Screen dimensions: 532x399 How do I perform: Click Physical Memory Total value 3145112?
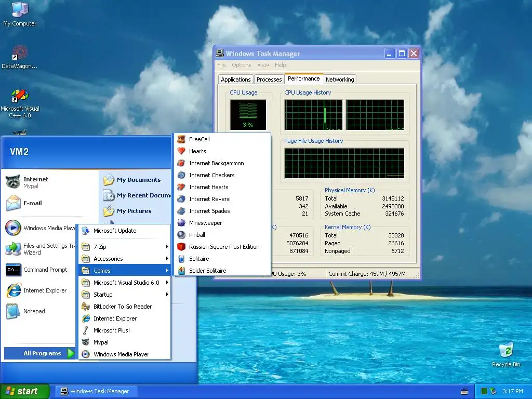coord(393,198)
